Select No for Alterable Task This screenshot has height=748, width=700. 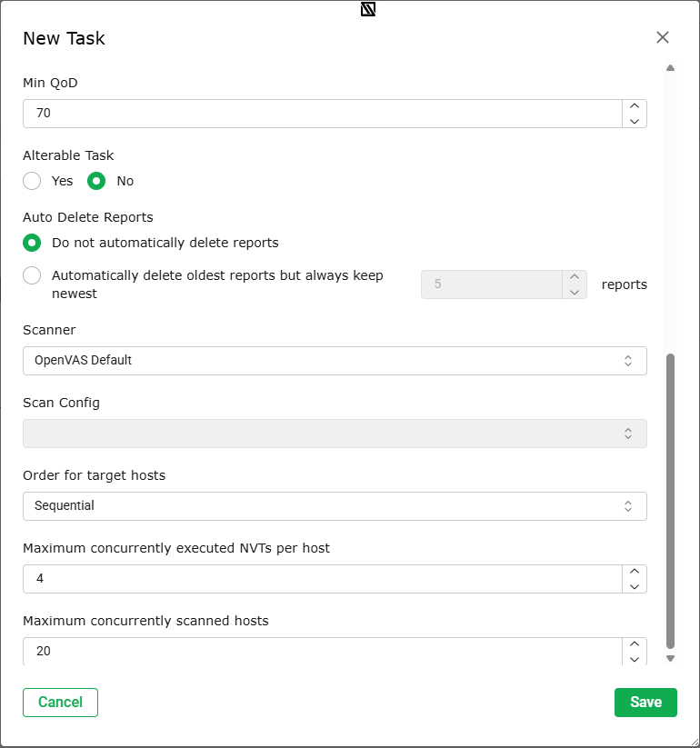[x=96, y=181]
